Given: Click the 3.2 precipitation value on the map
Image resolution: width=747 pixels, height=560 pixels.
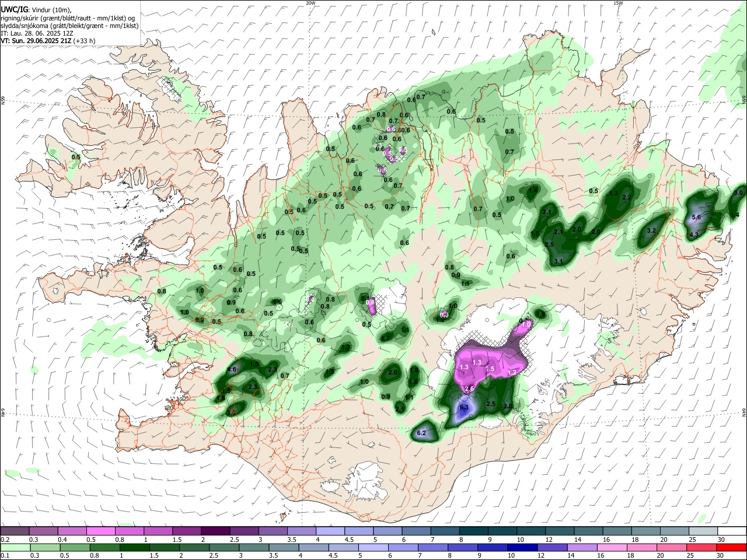Looking at the screenshot, I should [x=652, y=231].
